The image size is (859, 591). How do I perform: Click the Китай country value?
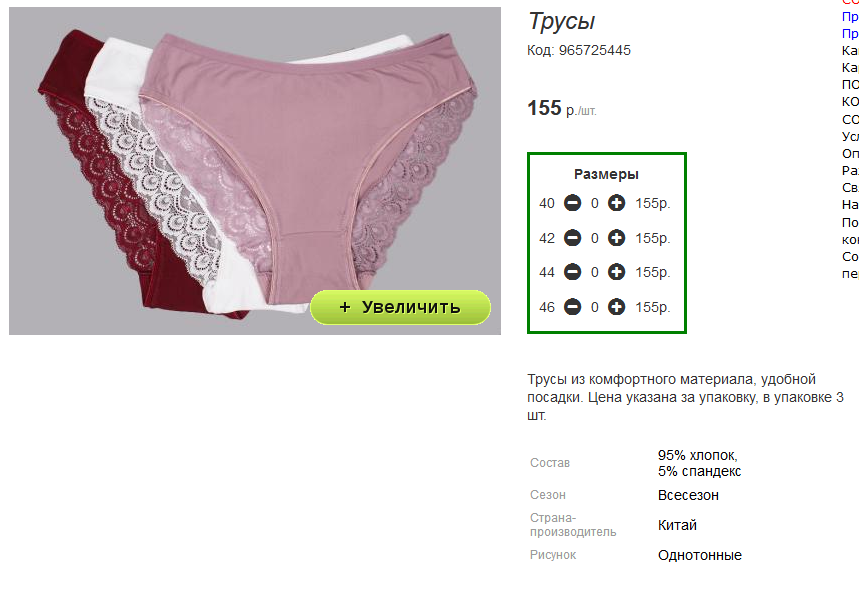click(x=677, y=525)
